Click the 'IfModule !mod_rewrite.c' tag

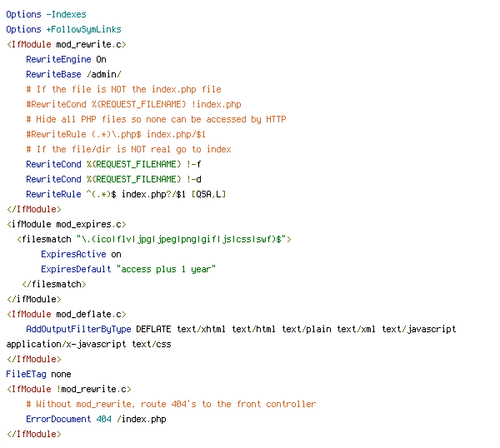(x=69, y=389)
